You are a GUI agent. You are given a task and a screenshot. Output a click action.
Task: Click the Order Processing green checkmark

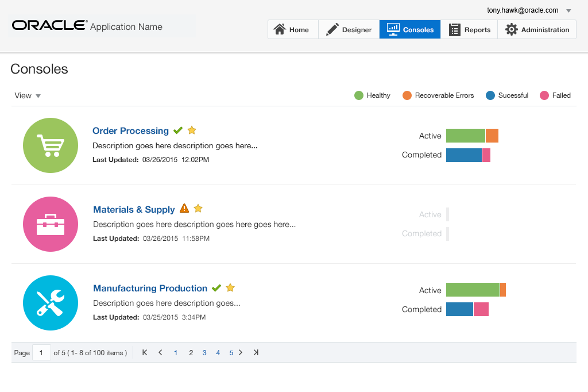point(178,130)
